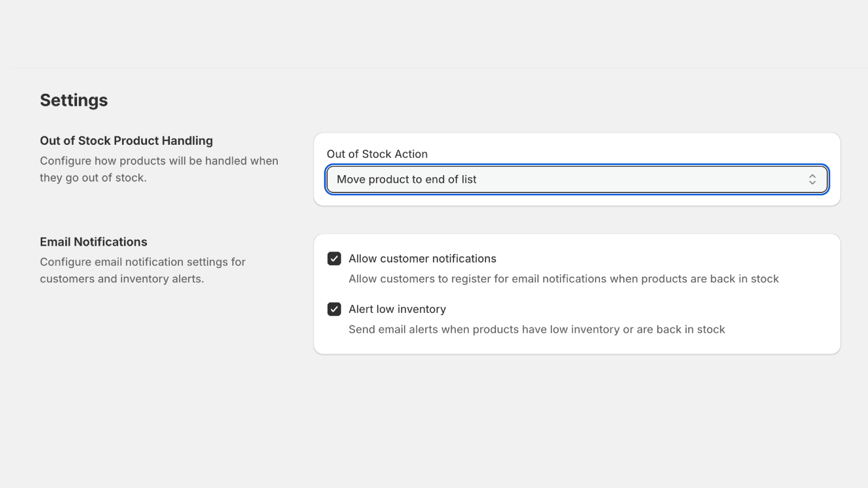Click the "Out of Stock Action" field label
Viewport: 868px width, 488px height.
pos(377,154)
